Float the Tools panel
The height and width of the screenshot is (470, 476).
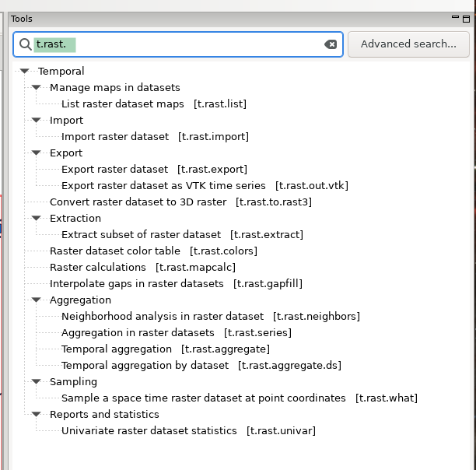click(456, 19)
